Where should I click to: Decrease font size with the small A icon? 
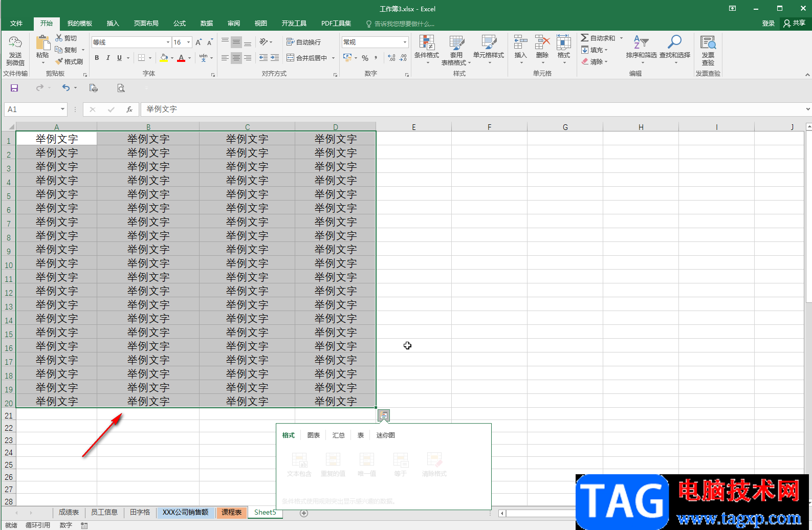210,42
